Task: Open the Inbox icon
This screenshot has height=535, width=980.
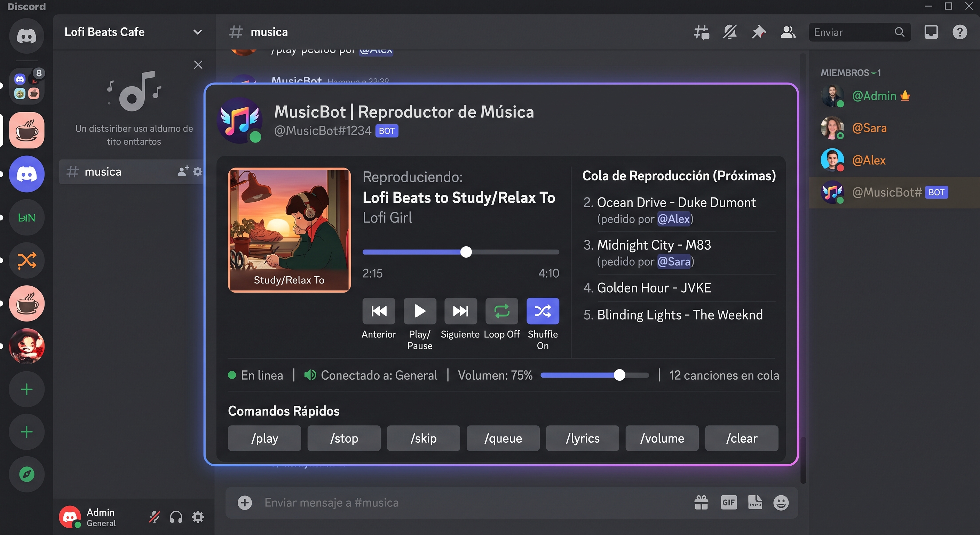Action: point(931,32)
